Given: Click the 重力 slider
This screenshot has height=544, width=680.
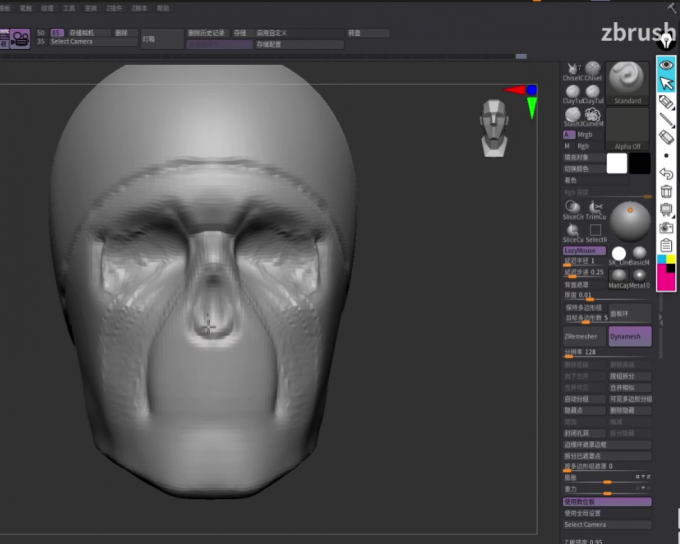Looking at the screenshot, I should point(607,489).
